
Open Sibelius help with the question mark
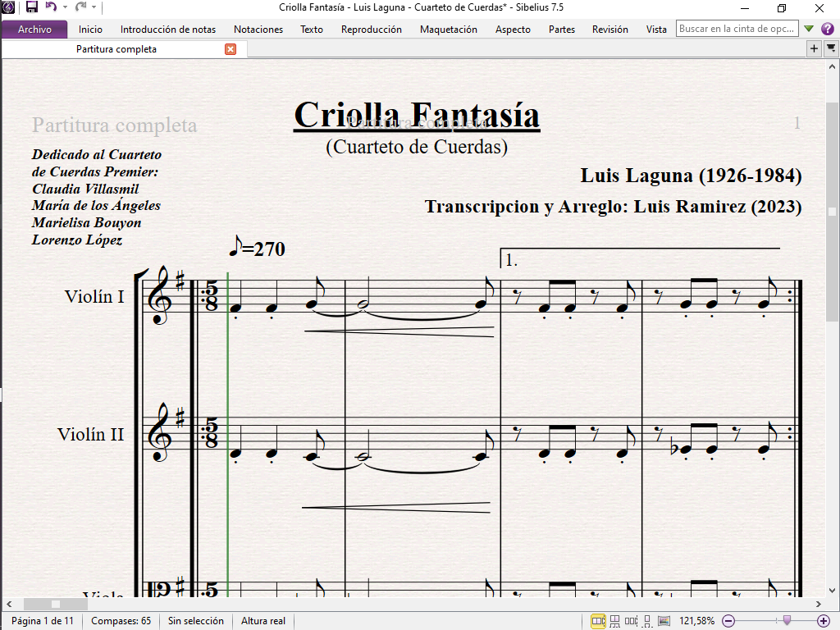pos(827,29)
